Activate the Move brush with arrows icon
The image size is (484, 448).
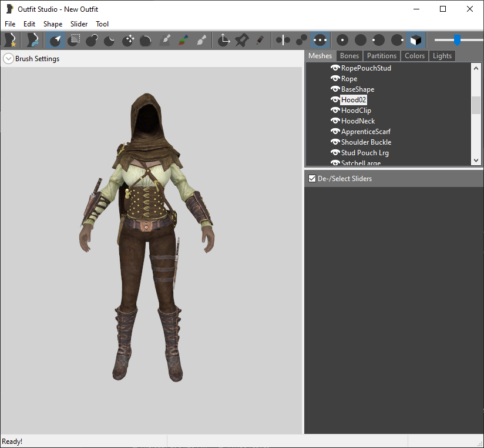127,40
